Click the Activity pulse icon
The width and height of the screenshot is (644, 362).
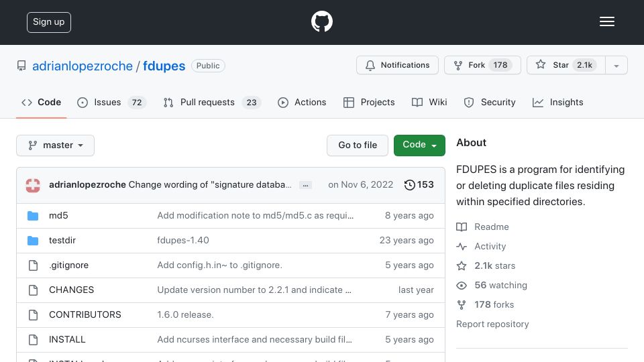coord(462,246)
